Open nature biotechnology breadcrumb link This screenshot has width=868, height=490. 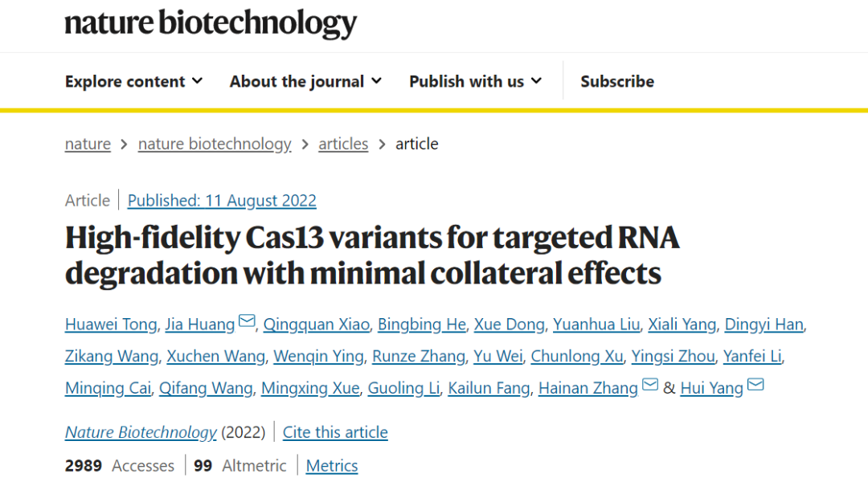215,144
